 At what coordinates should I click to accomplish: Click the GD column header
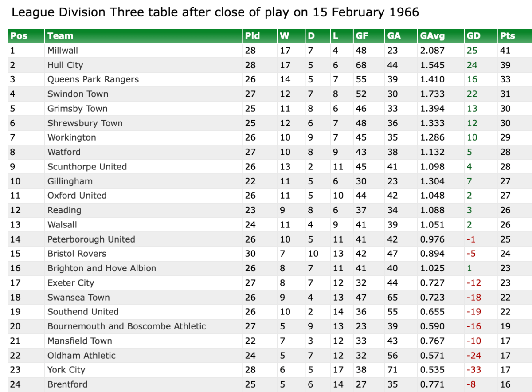point(473,36)
